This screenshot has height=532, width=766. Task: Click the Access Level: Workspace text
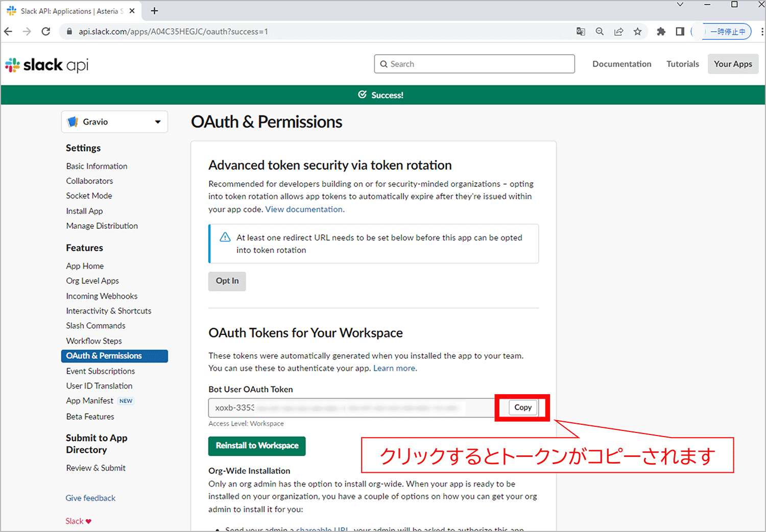coord(246,424)
